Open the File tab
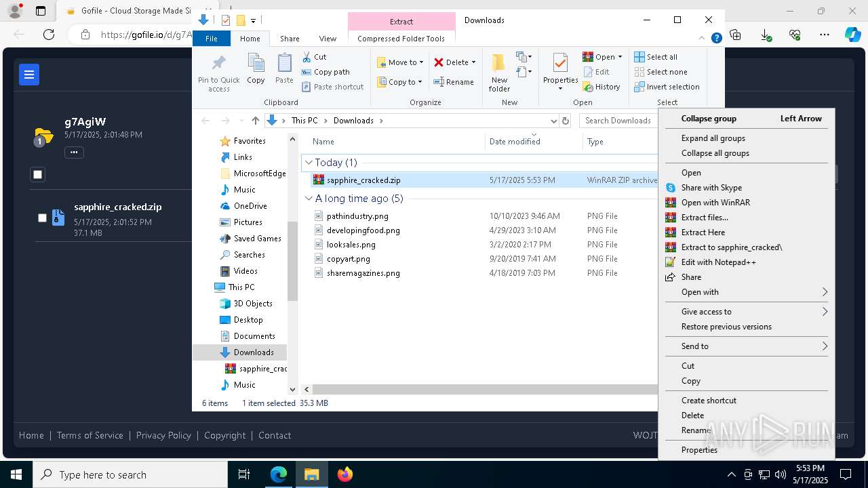Viewport: 868px width, 488px height. [212, 39]
